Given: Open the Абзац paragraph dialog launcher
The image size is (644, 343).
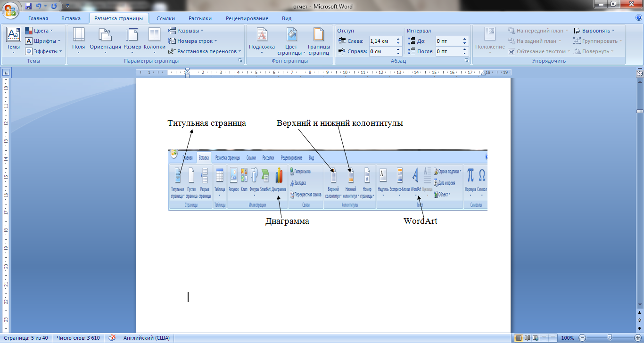Looking at the screenshot, I should click(x=466, y=61).
